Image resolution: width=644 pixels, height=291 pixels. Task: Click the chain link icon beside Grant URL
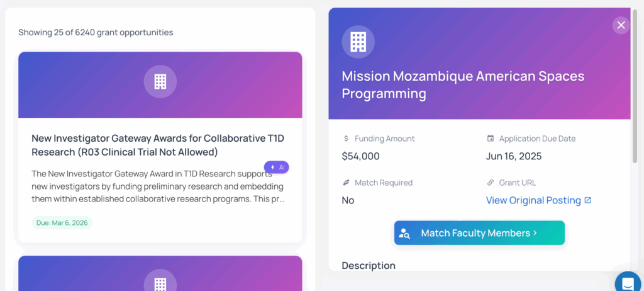click(x=491, y=183)
